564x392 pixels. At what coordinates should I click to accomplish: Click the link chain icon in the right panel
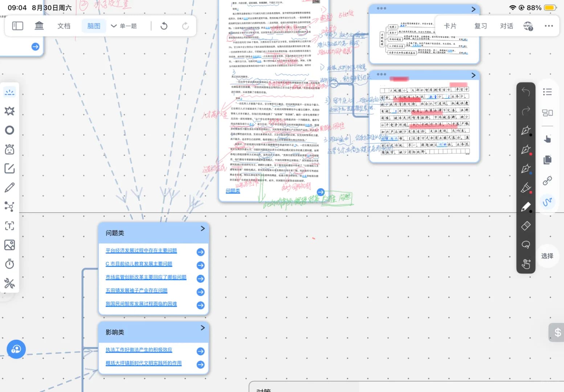tap(547, 180)
